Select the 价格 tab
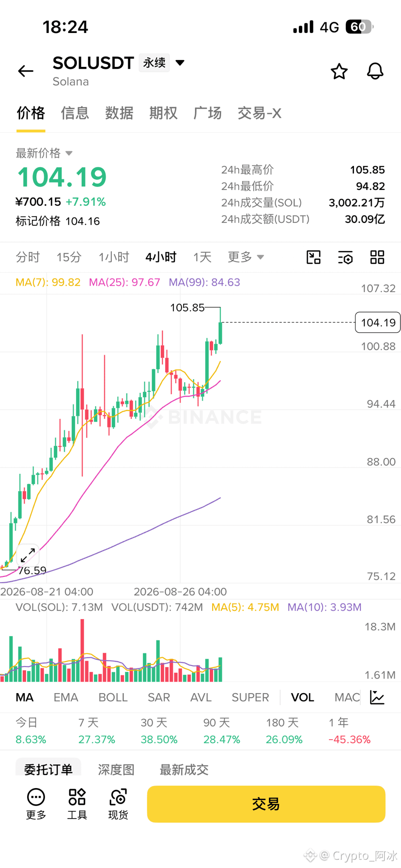The image size is (401, 868). click(x=31, y=113)
